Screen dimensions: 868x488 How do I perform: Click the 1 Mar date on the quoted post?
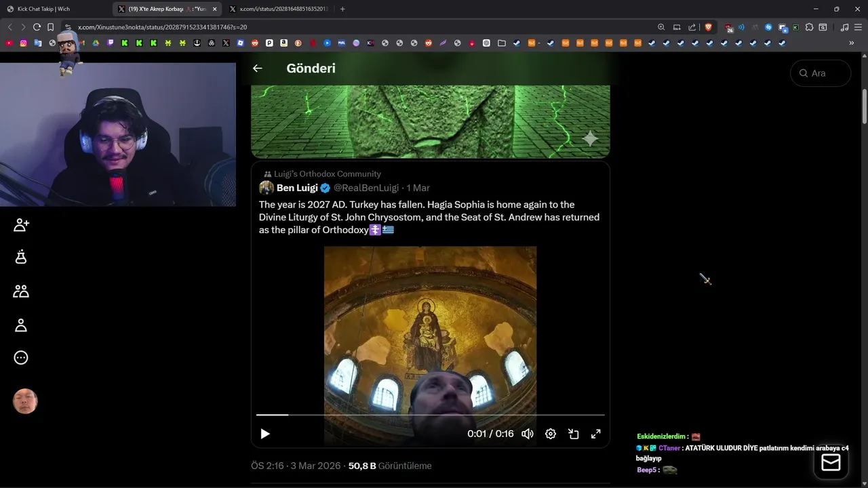point(418,188)
